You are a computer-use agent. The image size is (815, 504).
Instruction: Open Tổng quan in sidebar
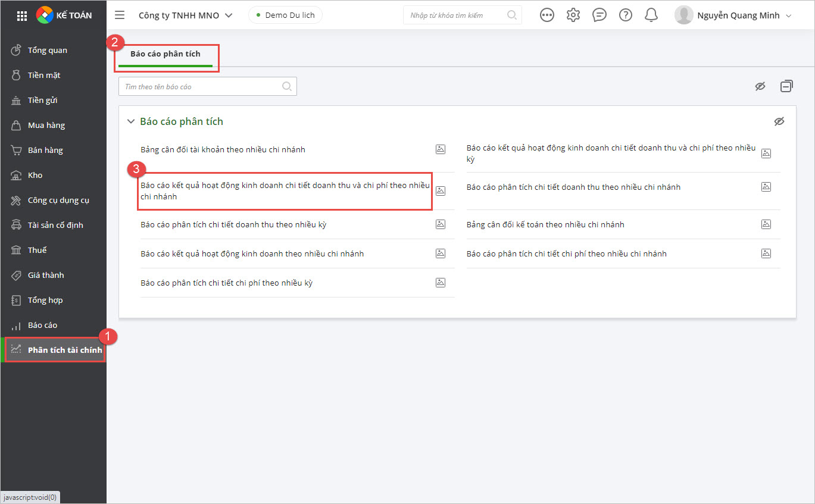tap(54, 50)
